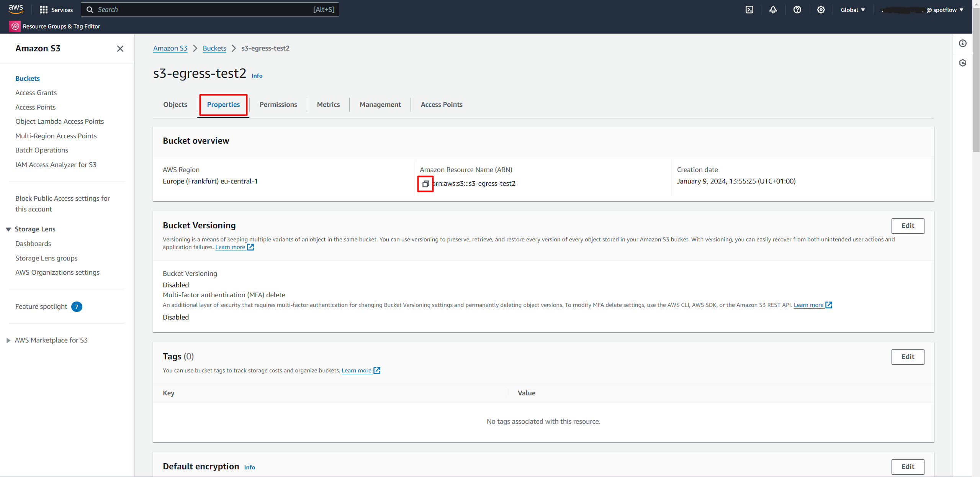Open the Services grid menu
Viewport: 980px width, 477px height.
(56, 10)
